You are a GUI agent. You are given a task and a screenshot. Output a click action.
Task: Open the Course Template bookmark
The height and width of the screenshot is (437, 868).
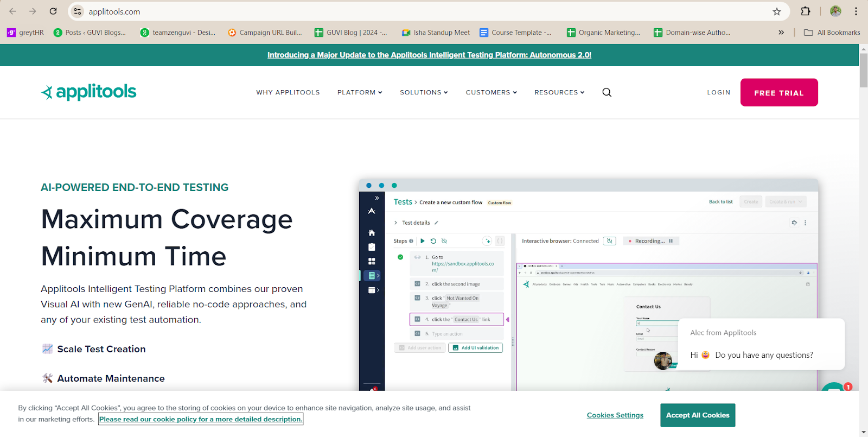(x=515, y=33)
